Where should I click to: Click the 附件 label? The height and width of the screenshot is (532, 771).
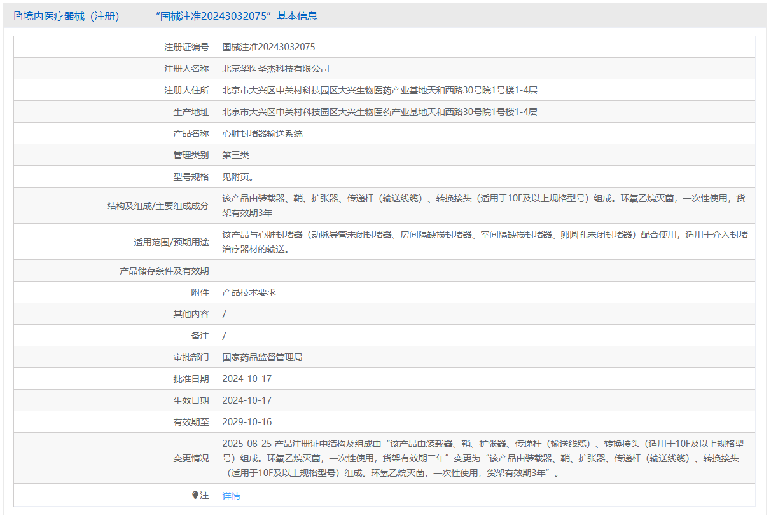[x=200, y=292]
